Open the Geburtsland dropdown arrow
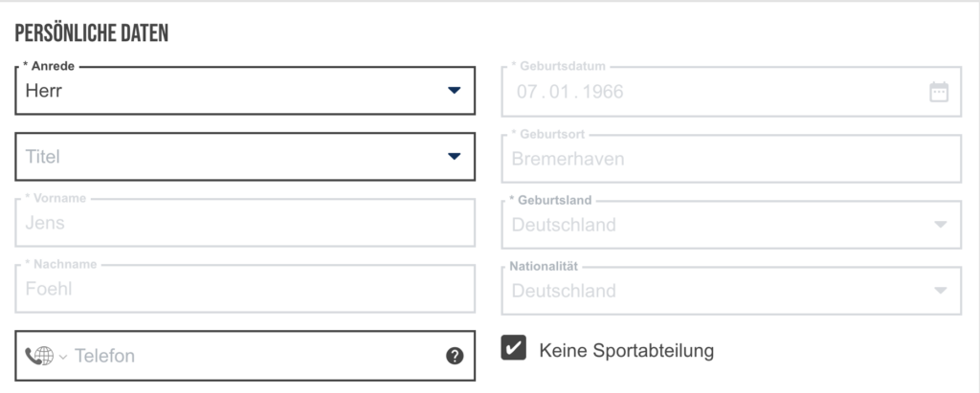This screenshot has width=980, height=393. (x=940, y=225)
